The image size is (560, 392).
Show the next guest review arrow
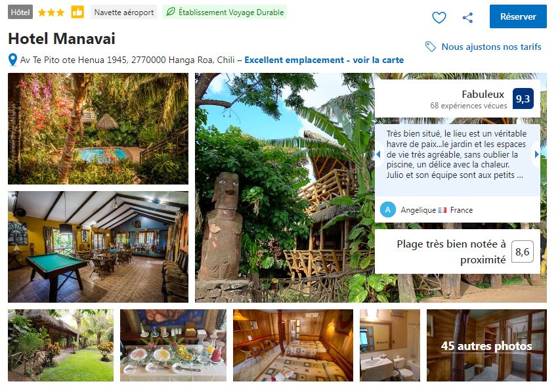[536, 155]
